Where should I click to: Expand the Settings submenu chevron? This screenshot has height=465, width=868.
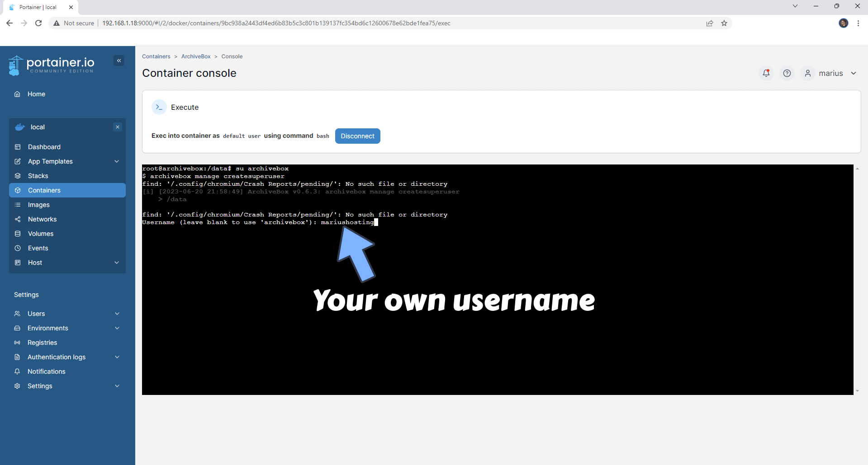pos(117,386)
